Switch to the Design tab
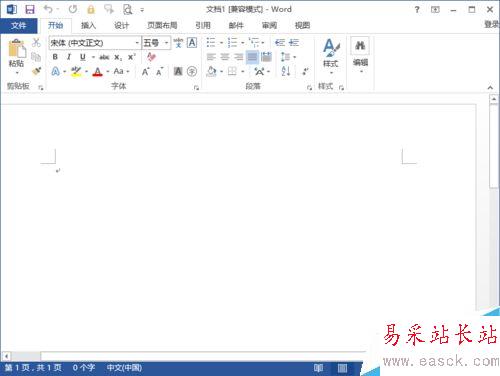This screenshot has width=500, height=376. tap(122, 25)
